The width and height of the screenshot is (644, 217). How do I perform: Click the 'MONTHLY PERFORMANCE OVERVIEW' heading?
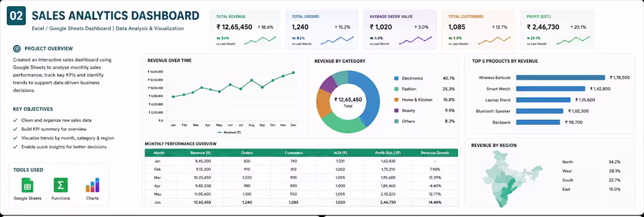pyautogui.click(x=180, y=144)
